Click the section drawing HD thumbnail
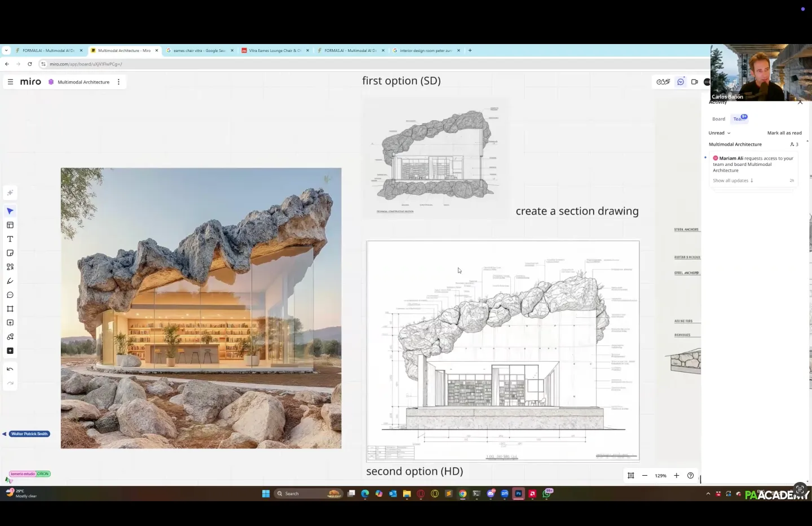The width and height of the screenshot is (812, 526). click(502, 350)
